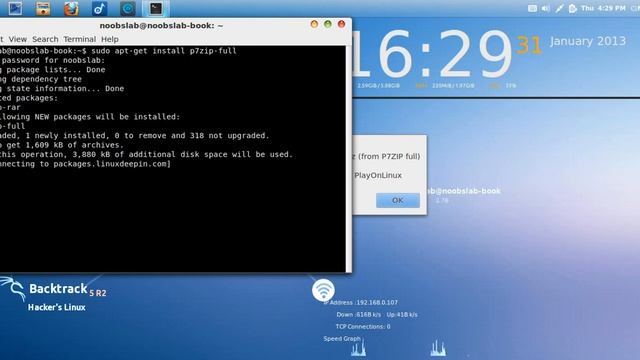Click the network plug icon in tray
Image resolution: width=640 pixels, height=360 pixels.
559,8
